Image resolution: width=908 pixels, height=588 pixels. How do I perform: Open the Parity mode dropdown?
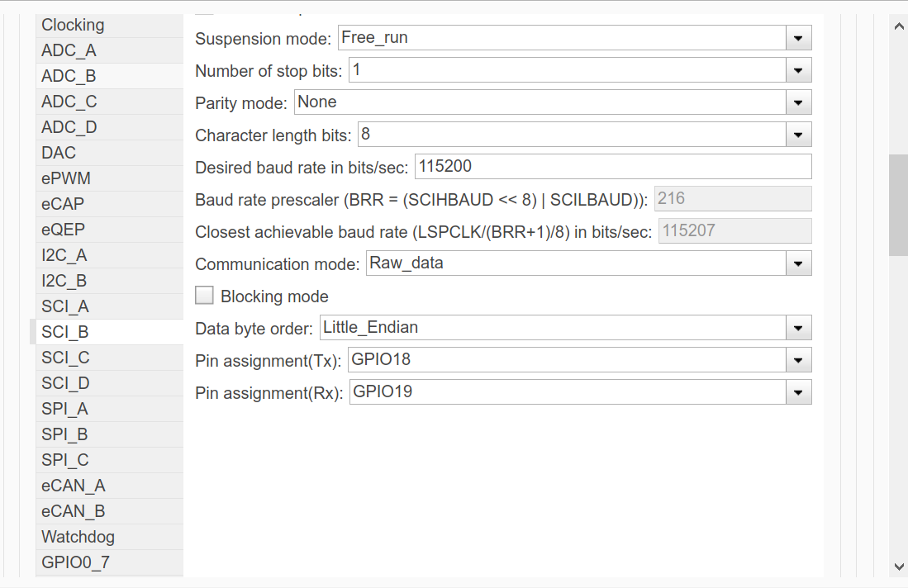click(798, 102)
